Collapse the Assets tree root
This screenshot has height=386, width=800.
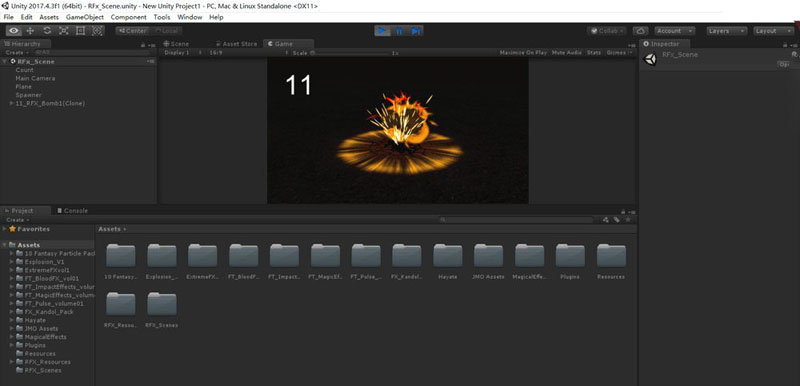point(5,245)
